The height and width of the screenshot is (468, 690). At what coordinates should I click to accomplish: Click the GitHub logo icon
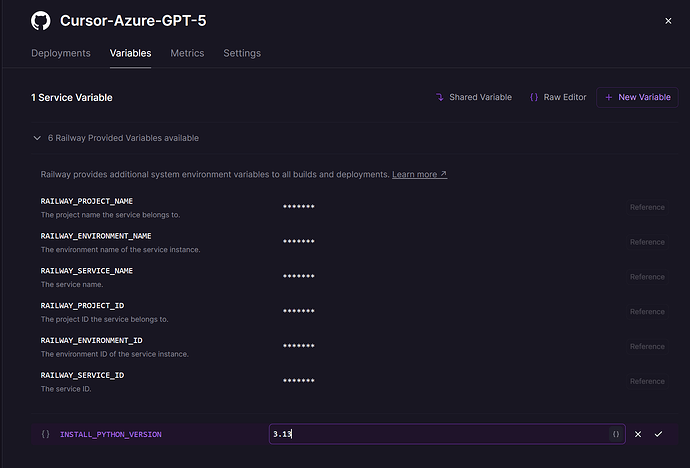(41, 21)
